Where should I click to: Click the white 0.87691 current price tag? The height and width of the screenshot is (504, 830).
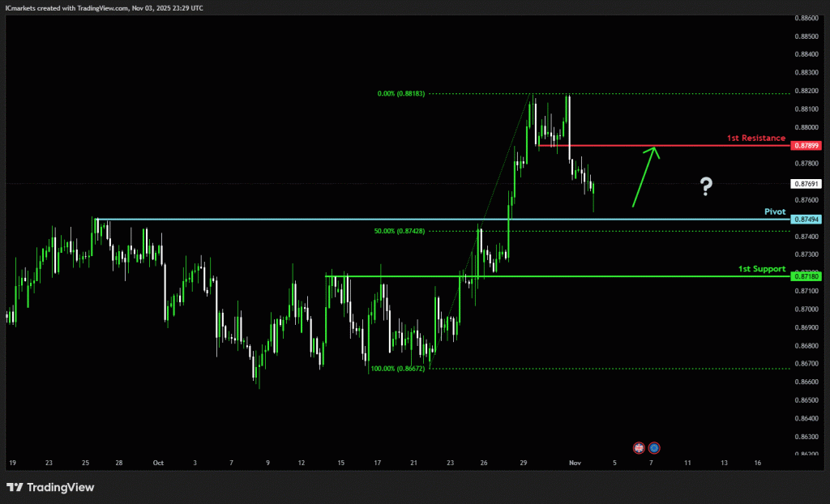[807, 184]
